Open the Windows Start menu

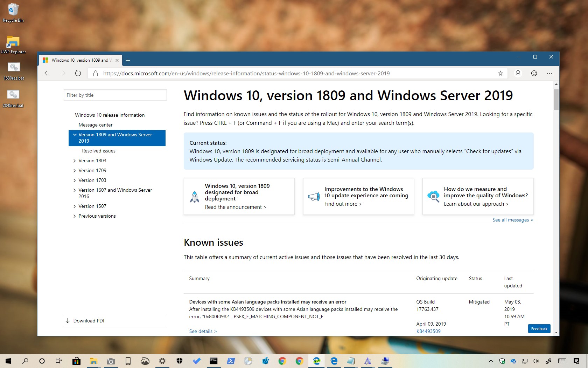(8, 361)
